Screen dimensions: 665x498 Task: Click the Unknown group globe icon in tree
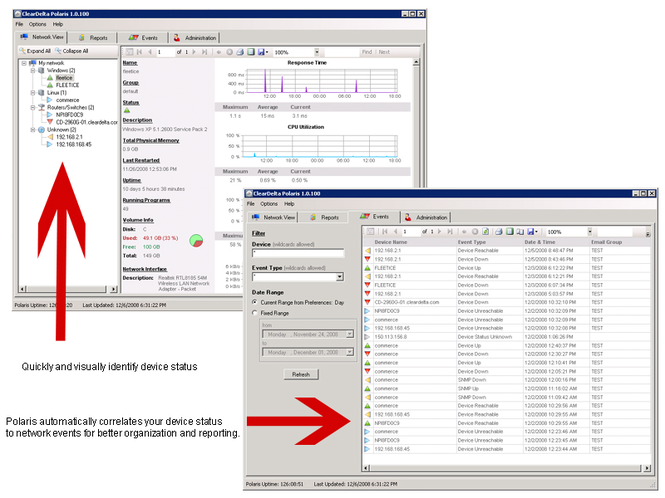(x=41, y=130)
